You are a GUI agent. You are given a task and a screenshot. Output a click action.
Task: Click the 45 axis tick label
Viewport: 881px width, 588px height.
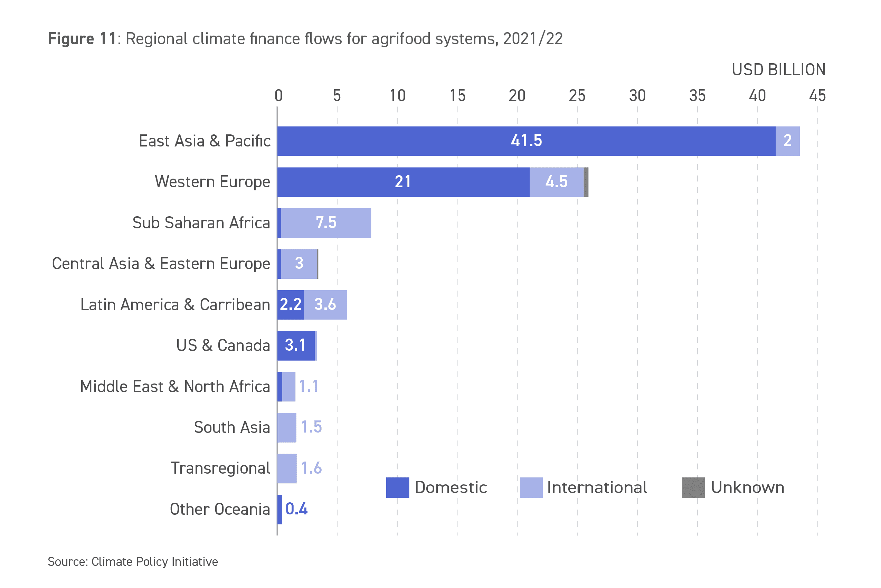[817, 96]
